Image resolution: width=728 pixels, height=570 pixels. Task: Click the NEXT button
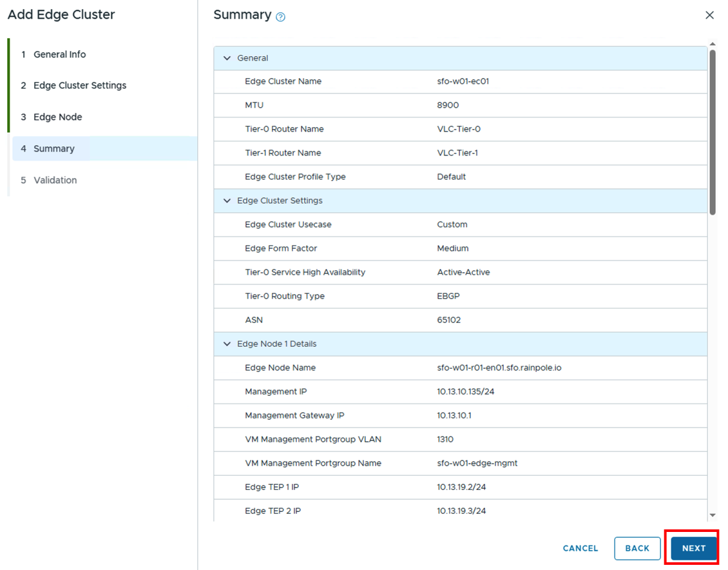coord(693,548)
